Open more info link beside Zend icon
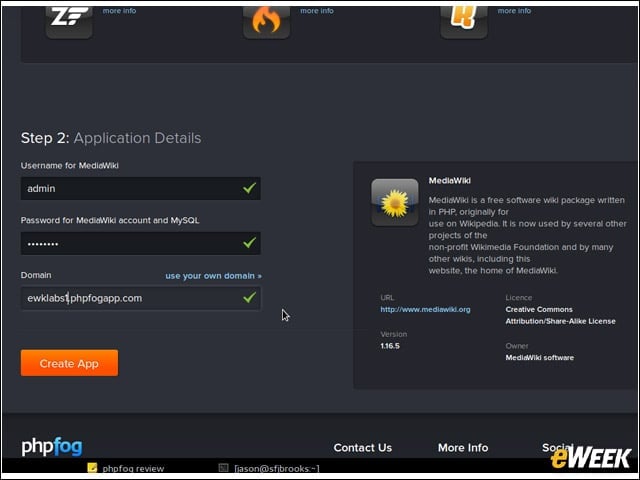Screen dimensions: 640x480 (119, 11)
